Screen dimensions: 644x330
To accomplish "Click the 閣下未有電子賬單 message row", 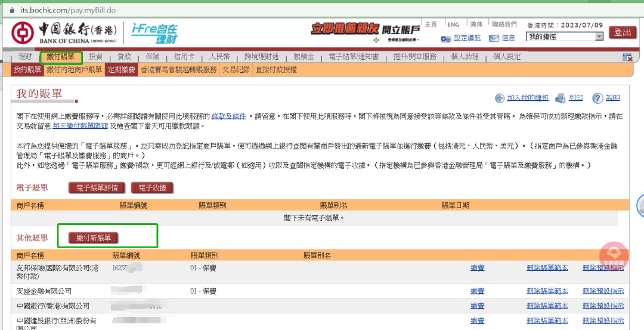I will click(315, 217).
